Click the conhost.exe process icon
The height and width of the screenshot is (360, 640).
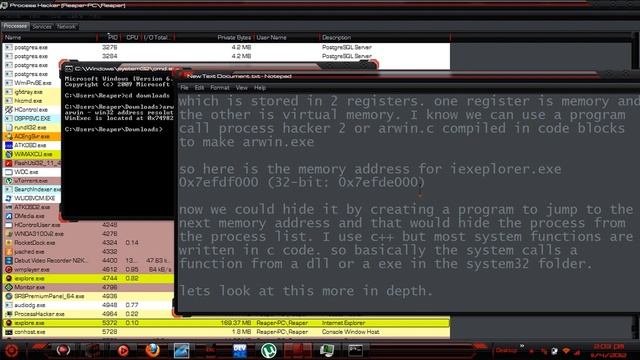[9, 332]
